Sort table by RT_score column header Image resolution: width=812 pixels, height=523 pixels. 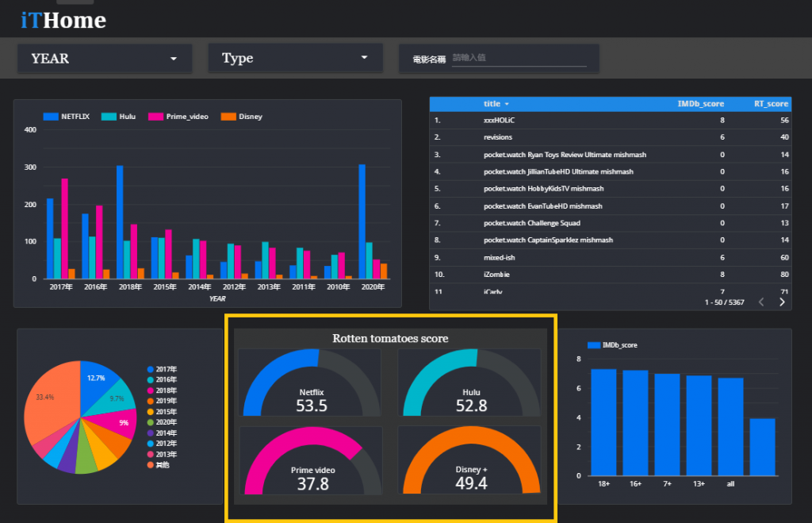click(x=771, y=104)
